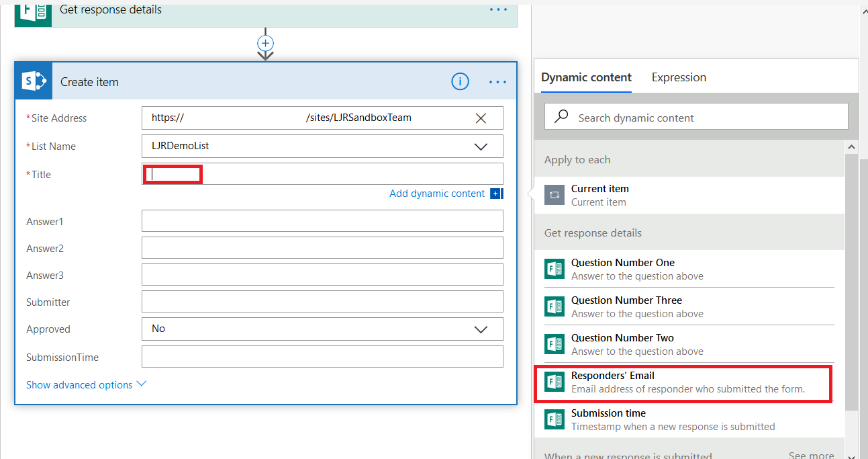Click the search magnifier icon

(561, 117)
